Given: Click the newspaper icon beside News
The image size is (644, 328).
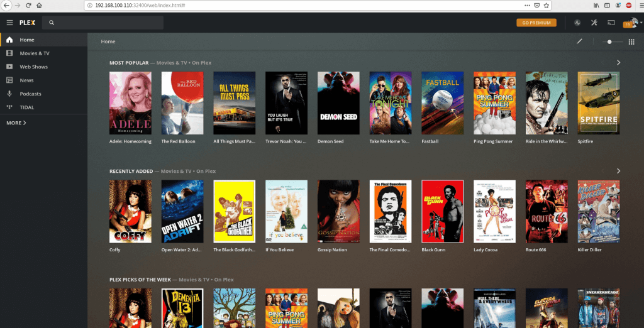Looking at the screenshot, I should pyautogui.click(x=9, y=80).
